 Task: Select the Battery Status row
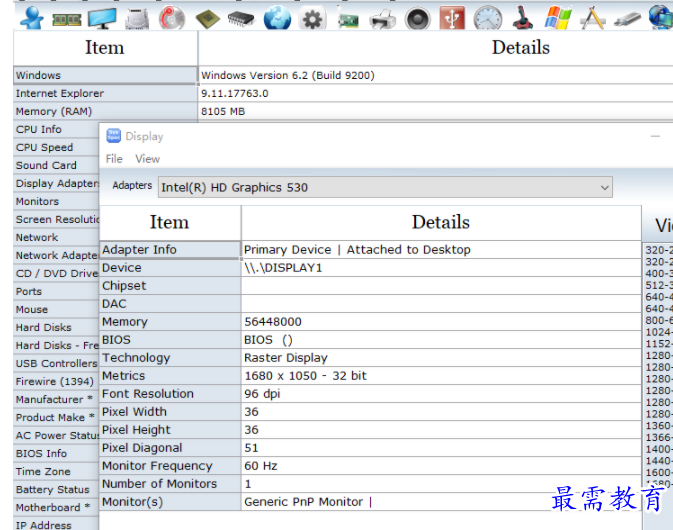56,490
